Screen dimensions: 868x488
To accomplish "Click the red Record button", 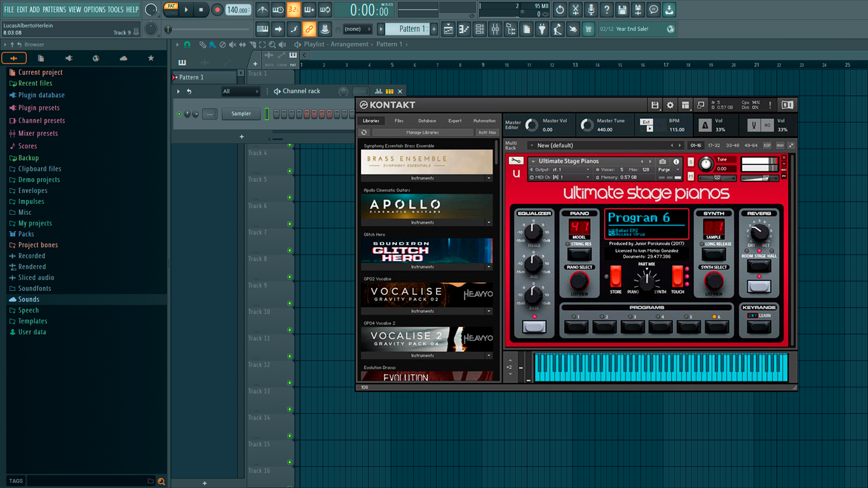I will (x=217, y=10).
